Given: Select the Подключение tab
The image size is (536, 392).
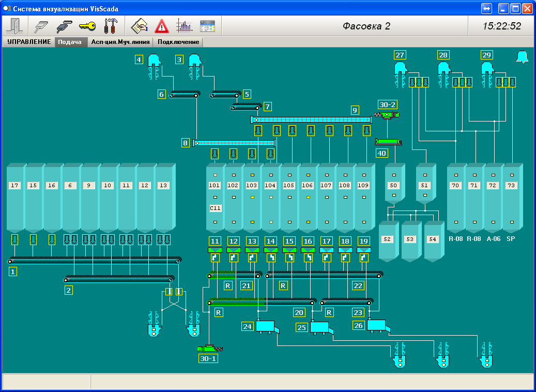Looking at the screenshot, I should (178, 42).
